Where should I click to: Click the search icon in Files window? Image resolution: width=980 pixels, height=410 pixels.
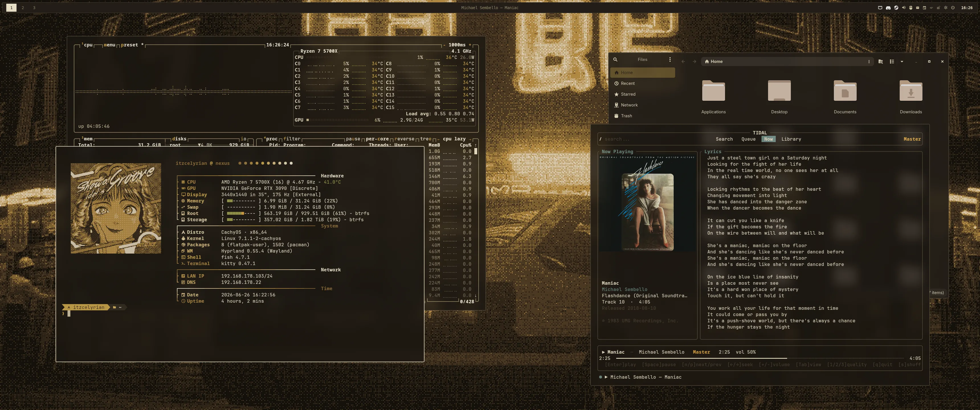point(615,59)
